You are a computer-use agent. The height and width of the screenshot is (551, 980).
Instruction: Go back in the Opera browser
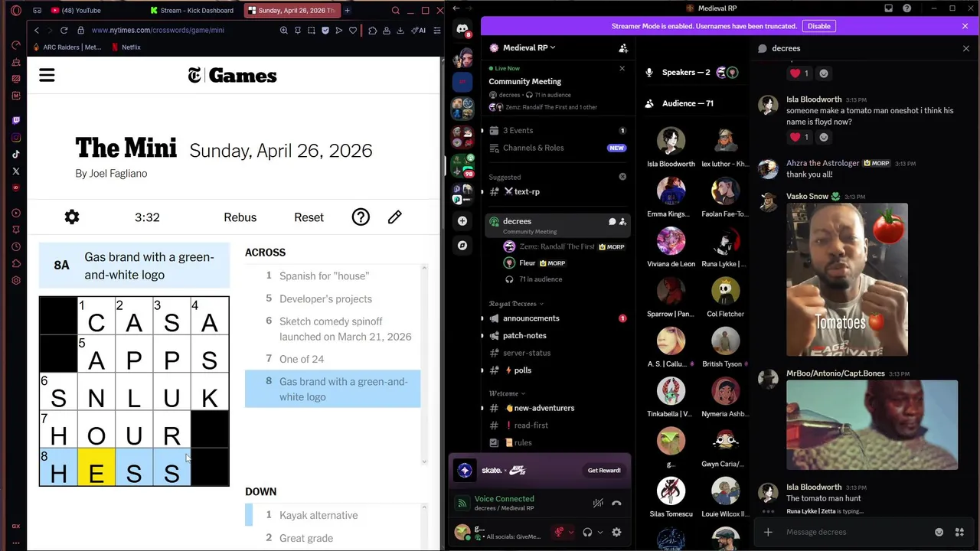point(37,30)
